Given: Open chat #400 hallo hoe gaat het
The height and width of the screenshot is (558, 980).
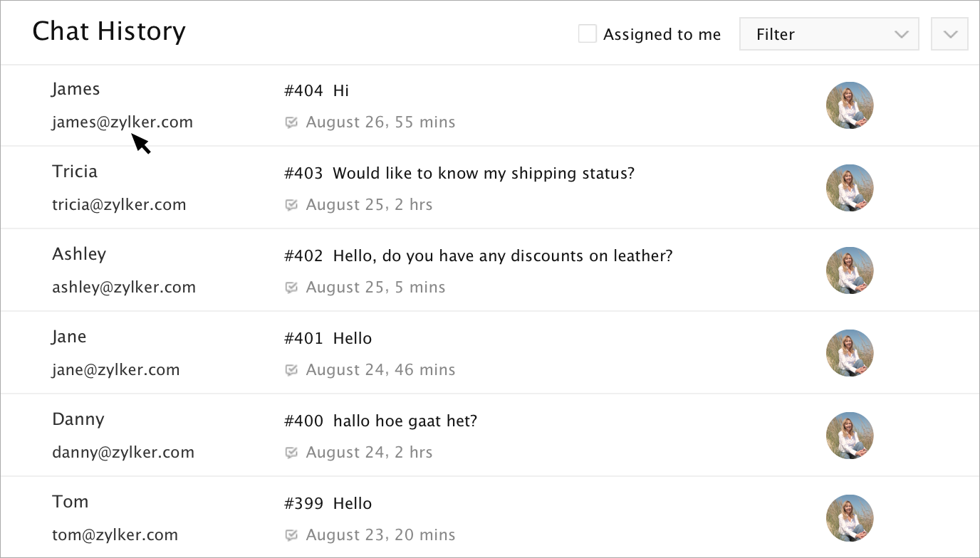Looking at the screenshot, I should click(380, 421).
